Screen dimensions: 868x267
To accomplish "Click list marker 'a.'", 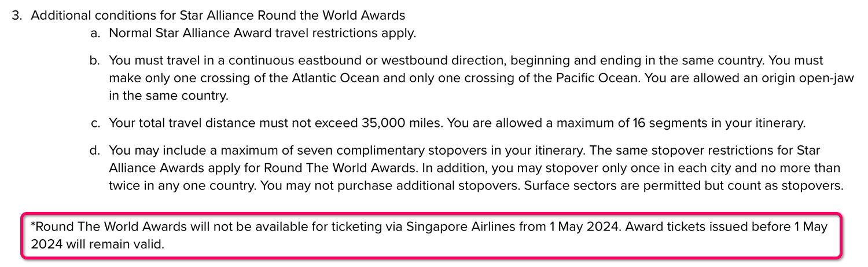I will click(x=95, y=33).
